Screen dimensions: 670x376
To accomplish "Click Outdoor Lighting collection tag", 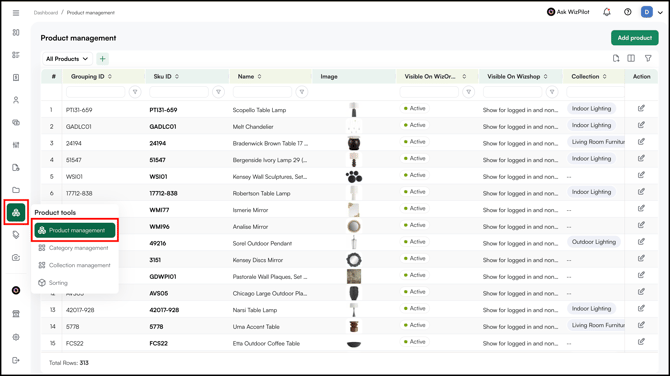I will [594, 242].
